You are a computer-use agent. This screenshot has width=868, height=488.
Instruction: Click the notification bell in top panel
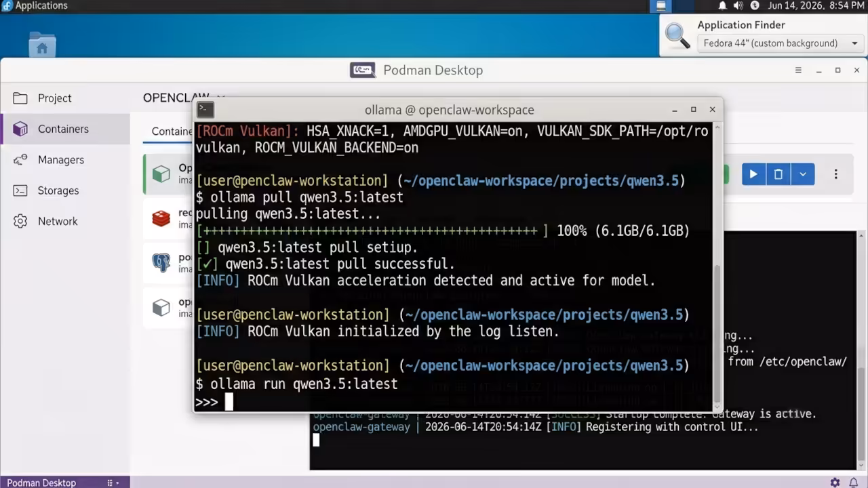tap(722, 6)
